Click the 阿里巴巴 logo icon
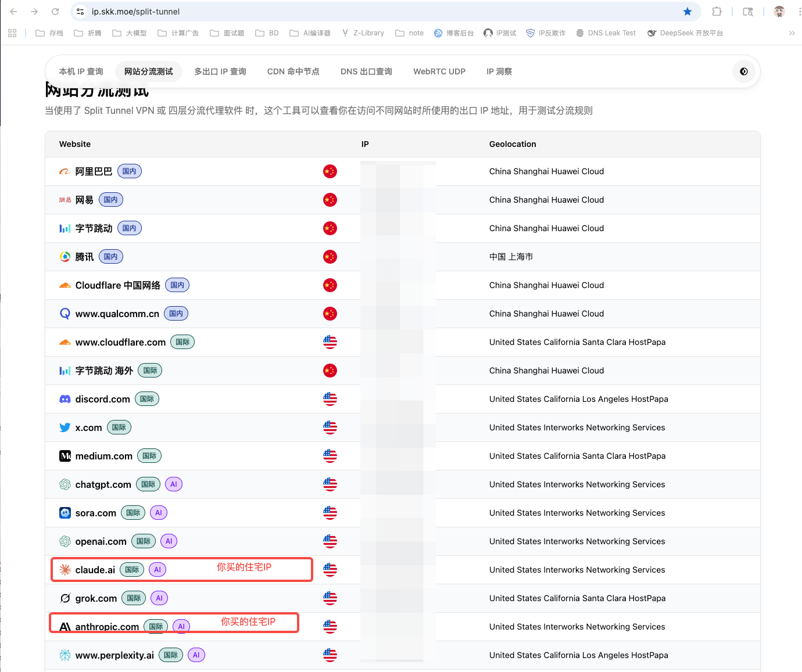Screen dimensions: 802x672 tap(65, 171)
